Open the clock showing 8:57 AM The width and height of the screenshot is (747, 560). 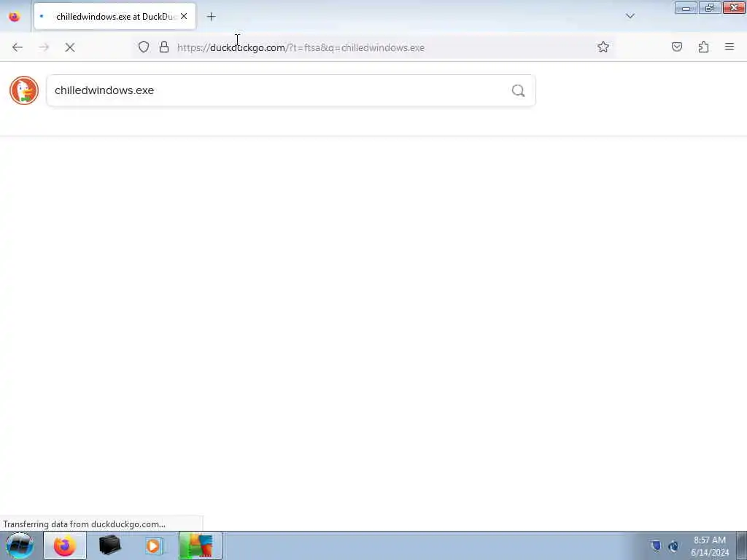[709, 545]
